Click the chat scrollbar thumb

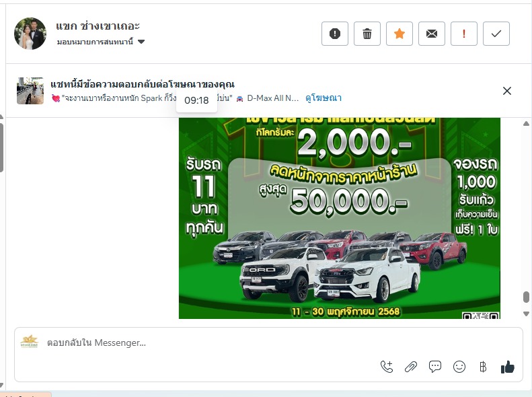[526, 297]
